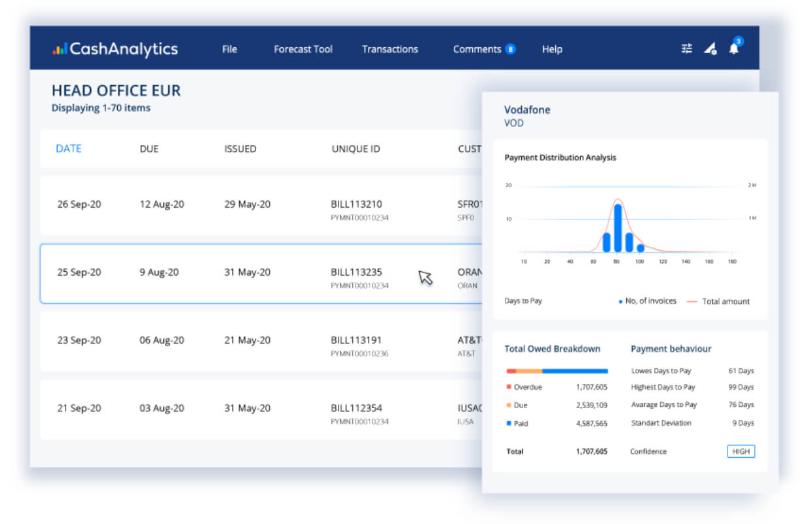Screen dimensions: 812x524
Task: Click the Total amount legend item
Action: pos(718,301)
